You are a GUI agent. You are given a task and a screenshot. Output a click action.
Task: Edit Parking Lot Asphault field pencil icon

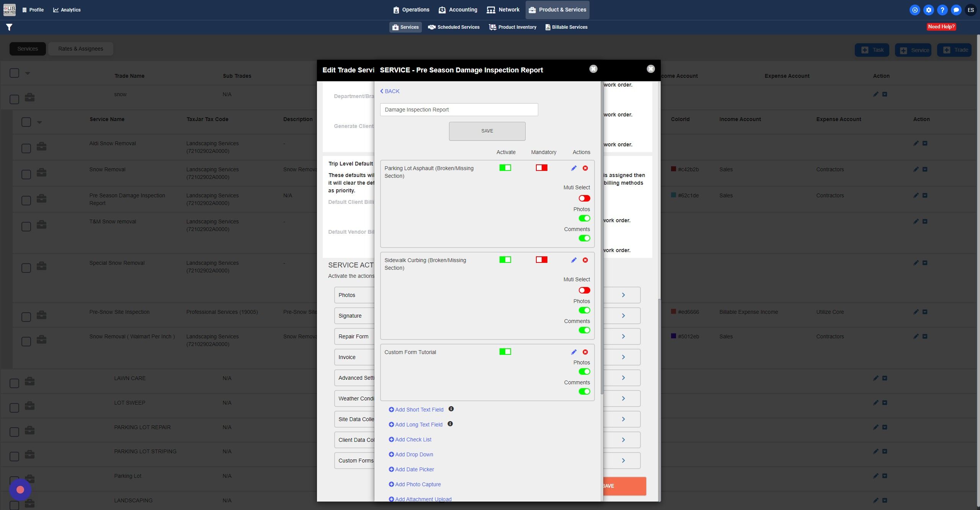click(x=573, y=168)
